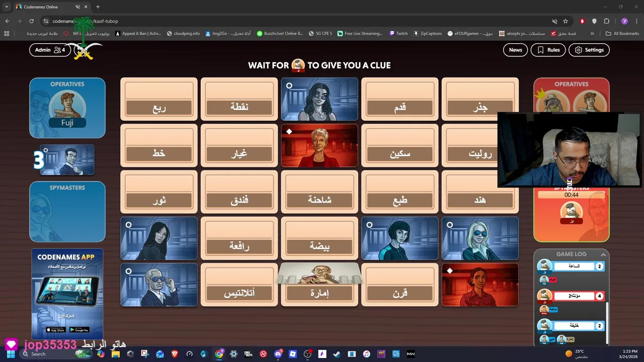Screen dimensions: 644x362
Task: Open Brave browser from the taskbar
Action: [175, 354]
